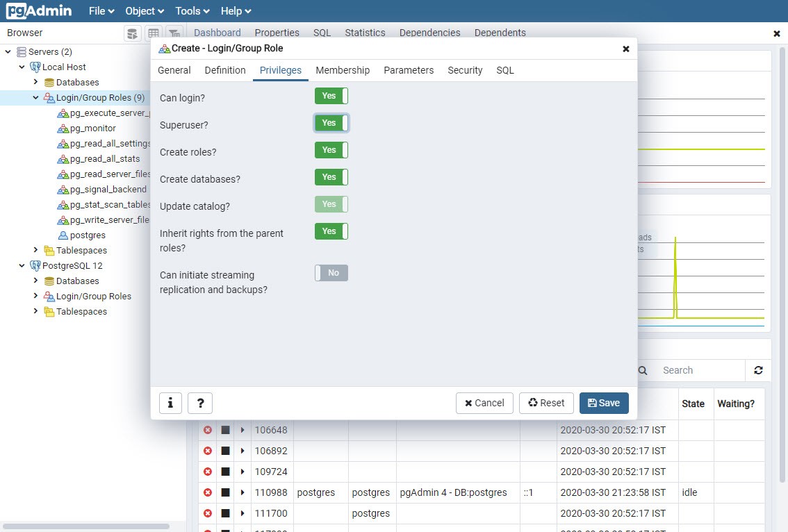The height and width of the screenshot is (532, 788).
Task: Click the Browser horizontal scrollbar
Action: [x=86, y=526]
